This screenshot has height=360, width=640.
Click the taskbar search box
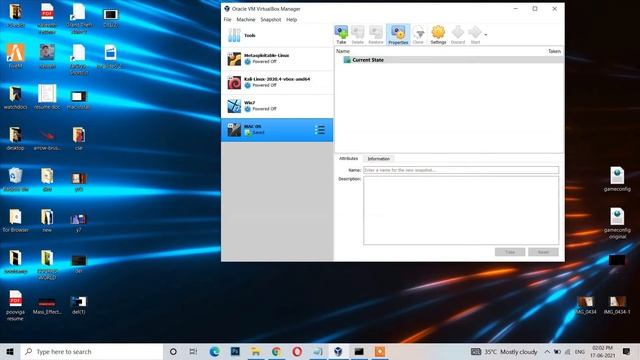tap(92, 351)
